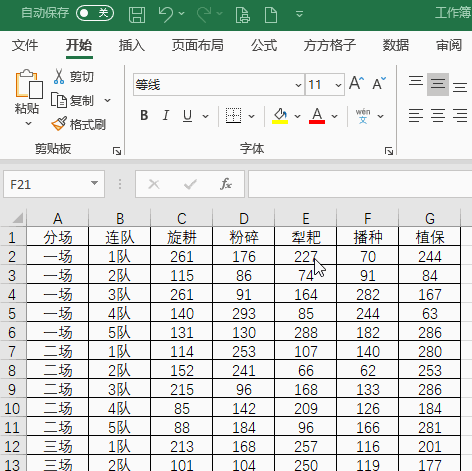The height and width of the screenshot is (471, 472).
Task: Click the 剪切 cut button
Action: (x=74, y=77)
